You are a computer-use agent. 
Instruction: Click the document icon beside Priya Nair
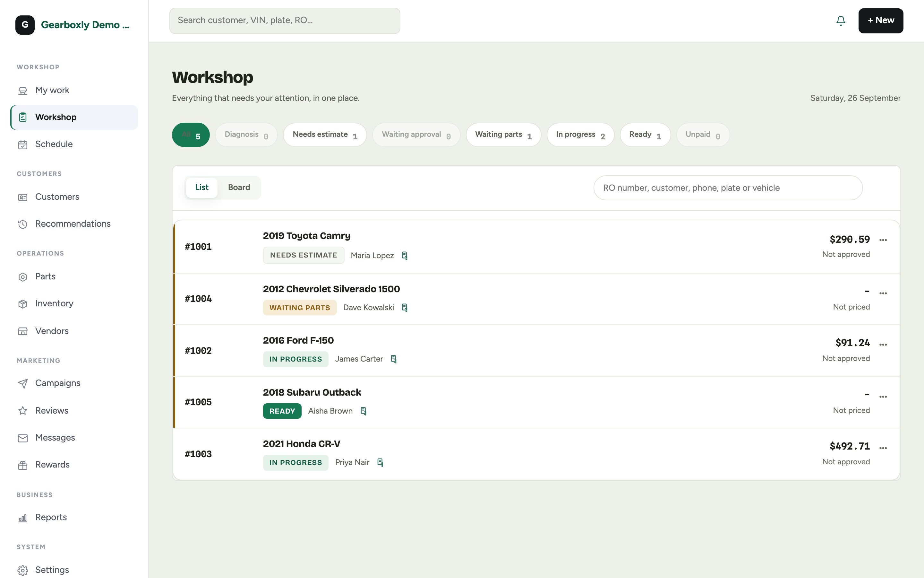click(380, 462)
